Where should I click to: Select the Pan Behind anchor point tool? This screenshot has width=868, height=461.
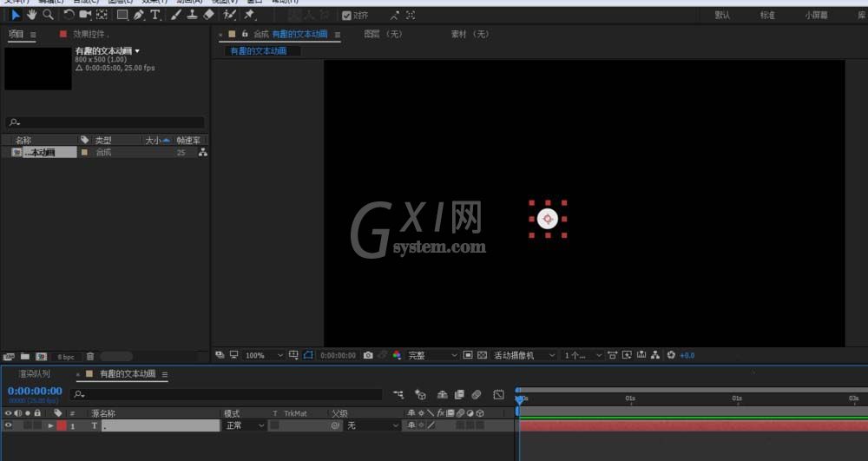102,15
